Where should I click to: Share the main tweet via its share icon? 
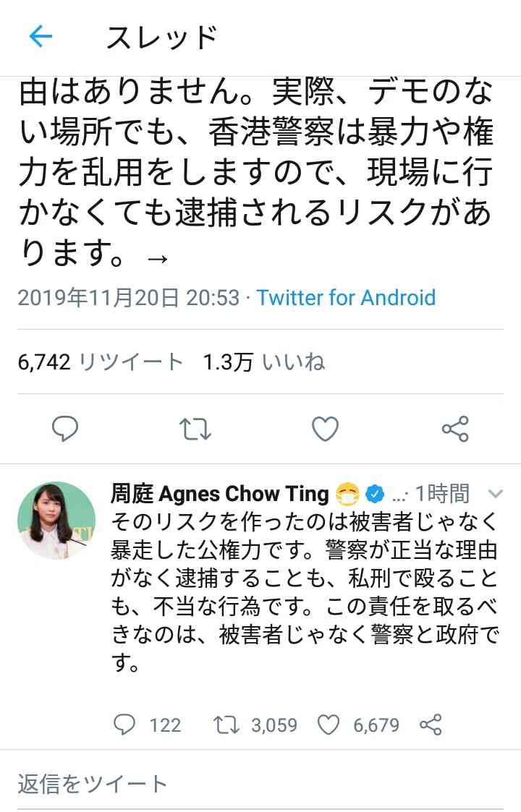coord(455,429)
